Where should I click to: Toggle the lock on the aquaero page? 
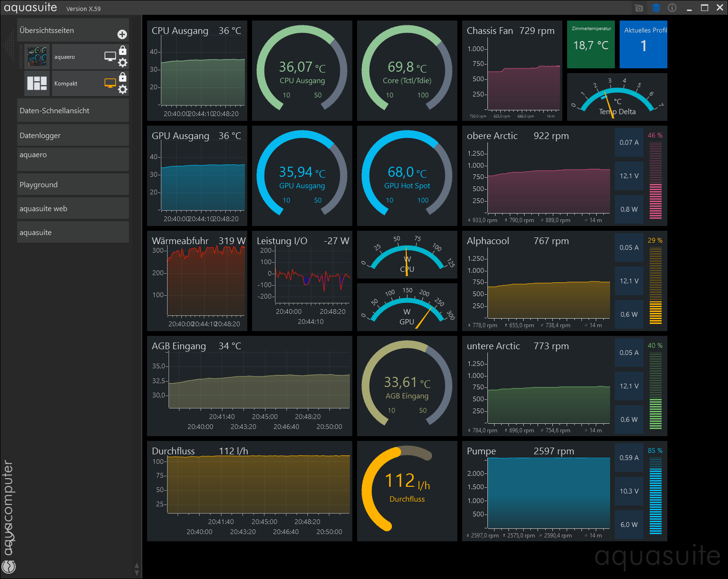pyautogui.click(x=123, y=50)
